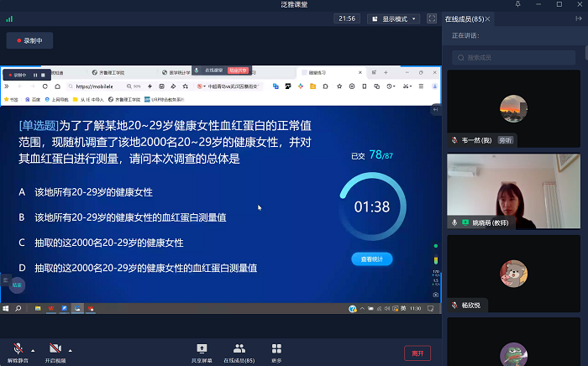
Task: Expand the double-chevron in shared browser toolbar
Action: [7, 86]
